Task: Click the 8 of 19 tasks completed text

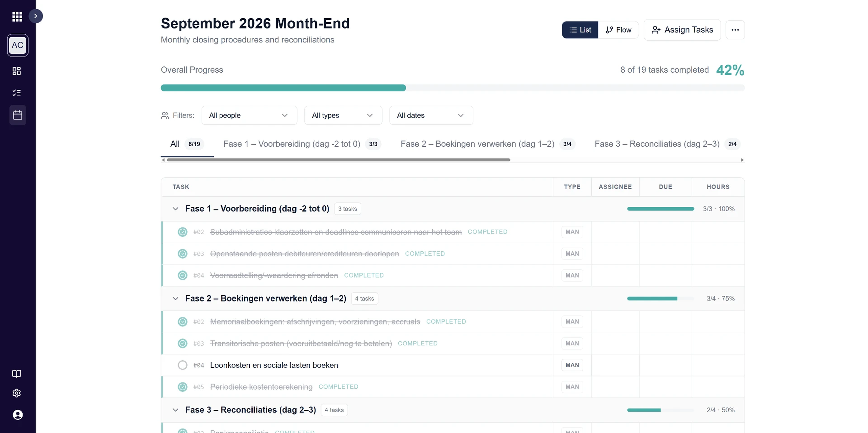Action: 665,70
